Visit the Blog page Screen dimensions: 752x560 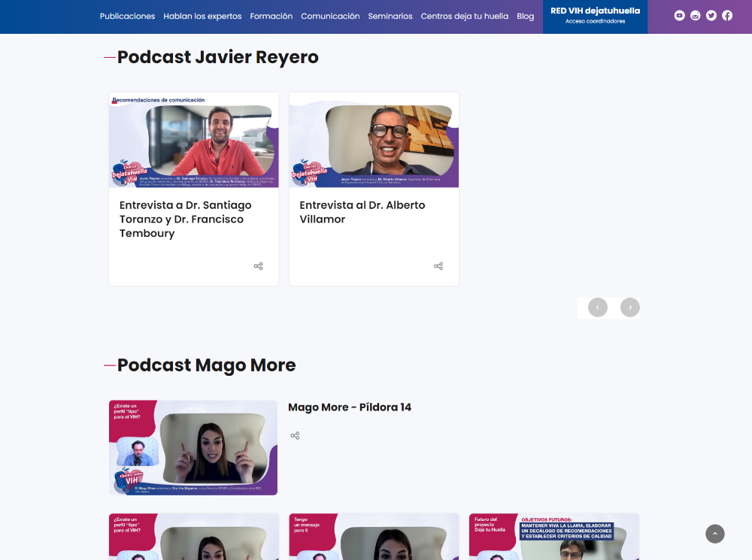[x=525, y=17]
